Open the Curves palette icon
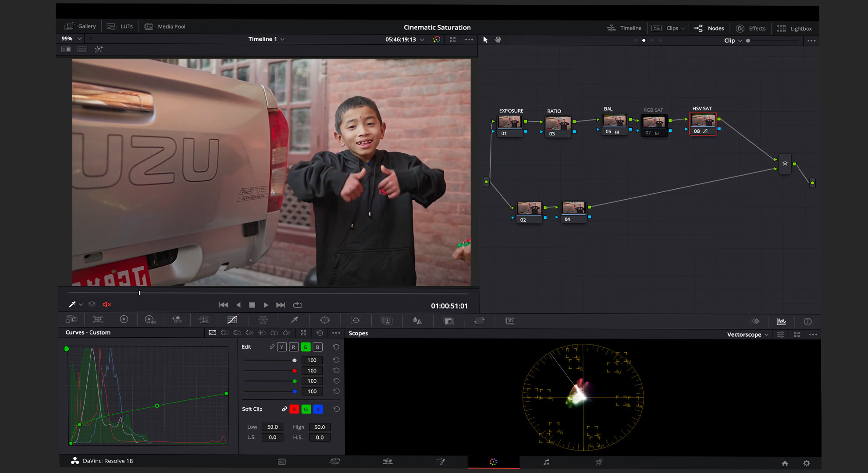 coord(232,320)
